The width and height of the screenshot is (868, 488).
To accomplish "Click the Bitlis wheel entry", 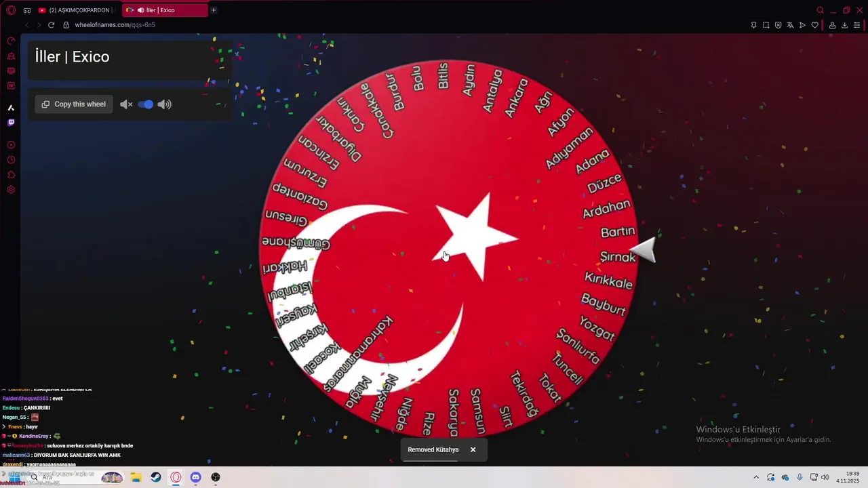I will coord(443,75).
